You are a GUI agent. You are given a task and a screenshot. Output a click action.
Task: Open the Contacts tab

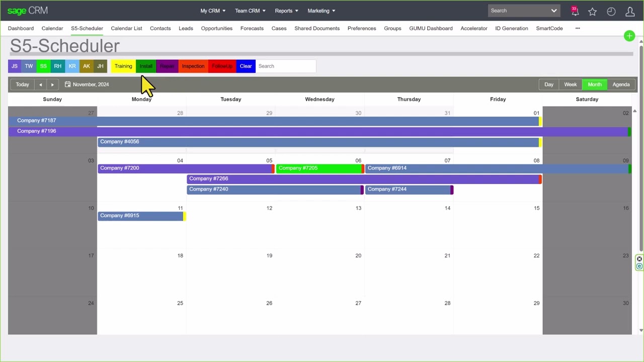coord(160,28)
